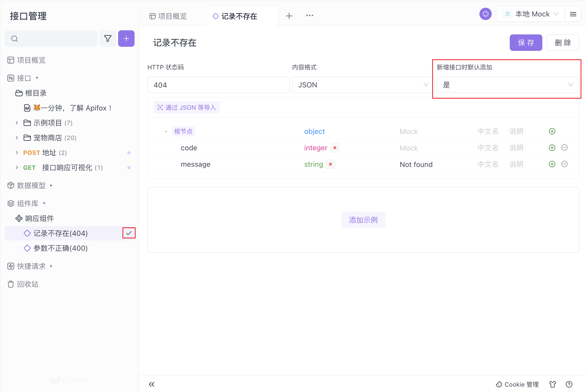Viewport: 586px width, 392px height.
Task: Open new tab with plus button
Action: (289, 16)
